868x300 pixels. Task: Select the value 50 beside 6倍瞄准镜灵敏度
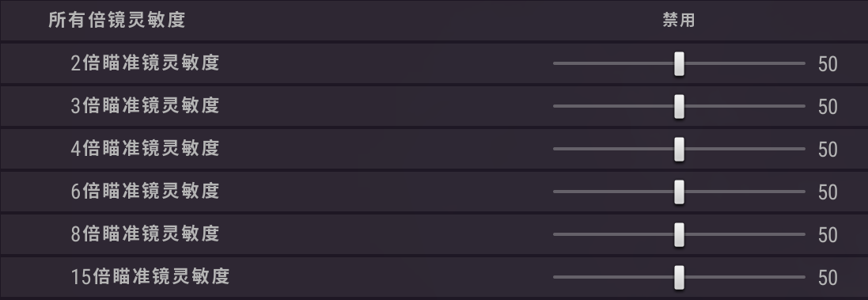pyautogui.click(x=828, y=192)
